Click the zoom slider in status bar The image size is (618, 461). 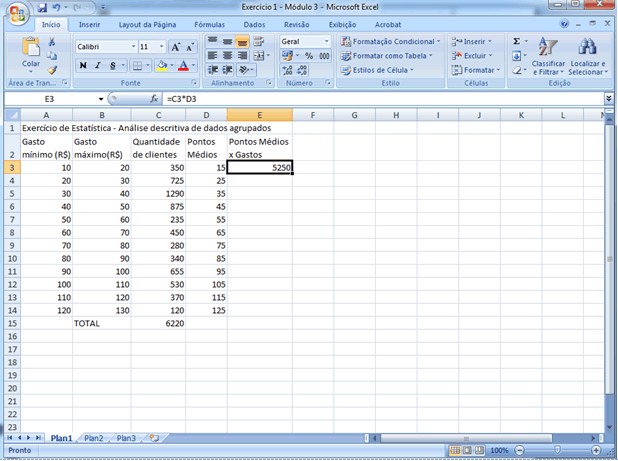pos(556,451)
